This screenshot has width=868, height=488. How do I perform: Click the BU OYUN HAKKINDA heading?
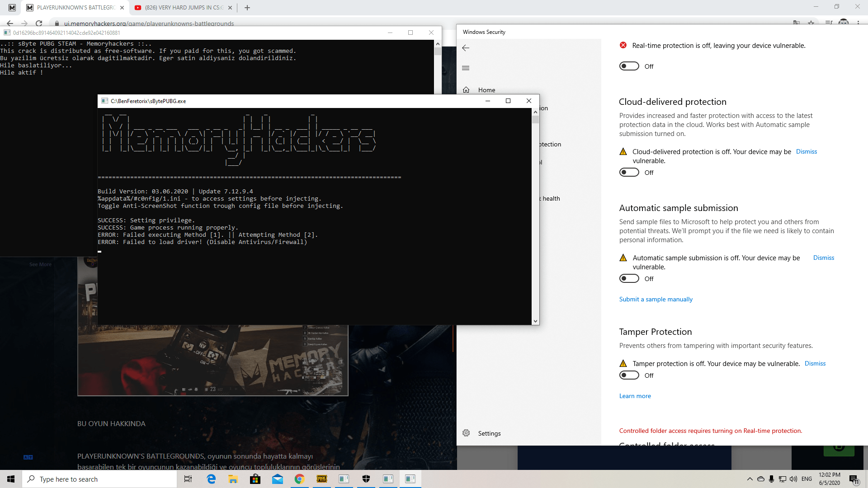(x=111, y=424)
